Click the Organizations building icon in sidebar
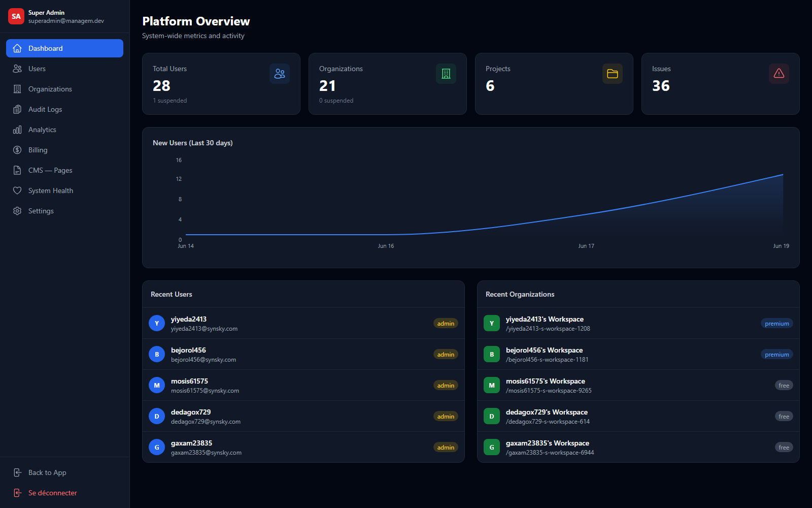This screenshot has width=812, height=508. [17, 89]
